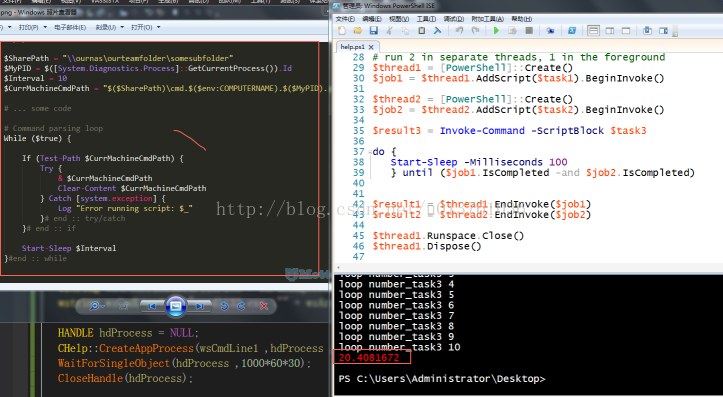Click the Open folder icon in ISE toolbar
723x397 pixels.
coord(357,30)
